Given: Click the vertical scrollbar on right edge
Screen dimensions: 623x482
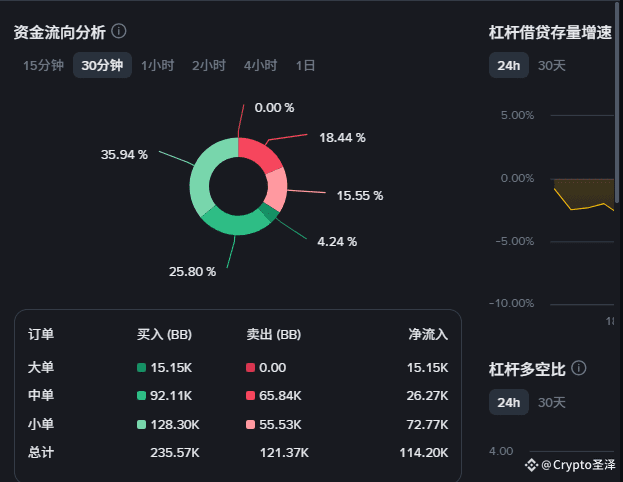Looking at the screenshot, I should click(x=619, y=103).
